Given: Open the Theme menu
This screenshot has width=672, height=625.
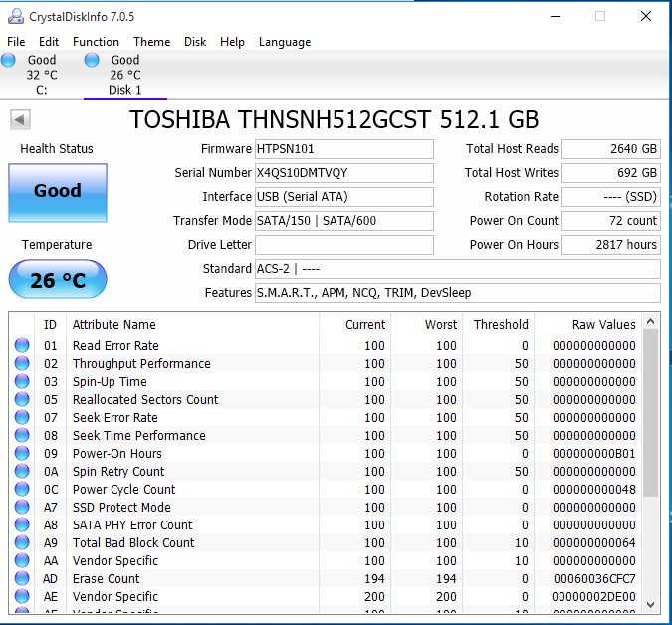Looking at the screenshot, I should 151,42.
